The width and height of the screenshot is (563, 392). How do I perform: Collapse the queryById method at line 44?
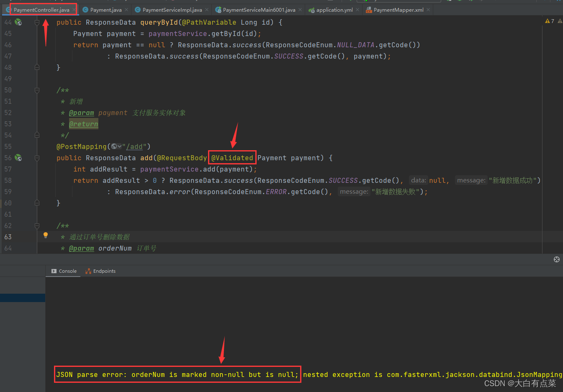37,22
